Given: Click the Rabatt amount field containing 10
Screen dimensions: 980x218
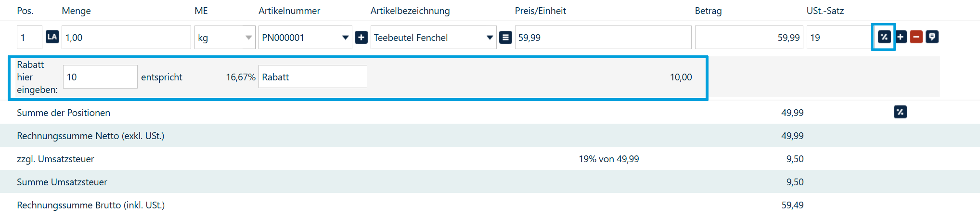Looking at the screenshot, I should coord(100,77).
